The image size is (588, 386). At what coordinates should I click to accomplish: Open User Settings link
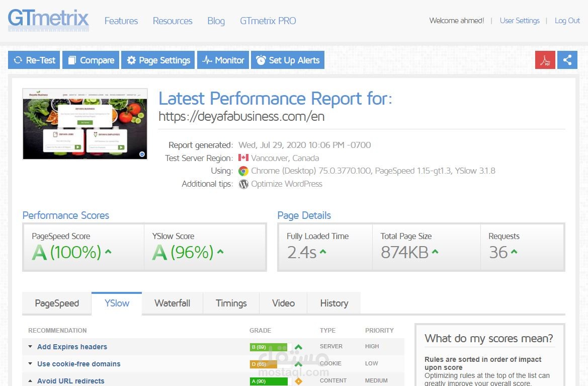coord(520,21)
